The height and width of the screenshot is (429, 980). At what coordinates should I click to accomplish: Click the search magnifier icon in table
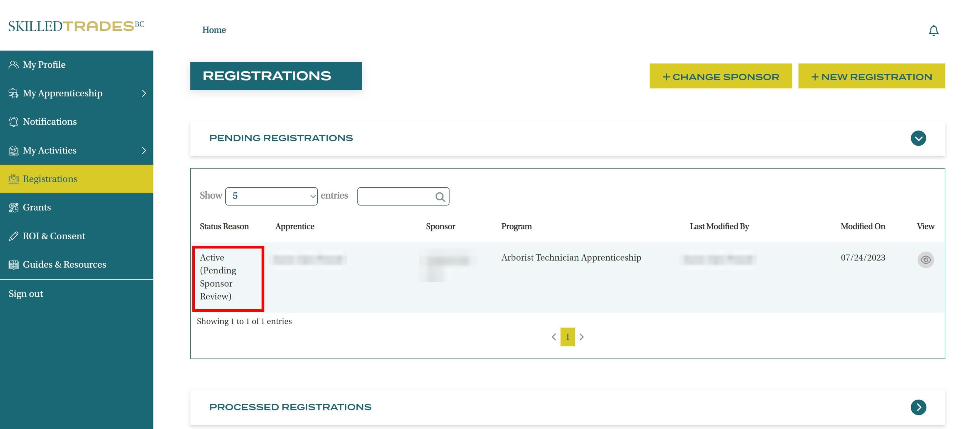pos(440,196)
